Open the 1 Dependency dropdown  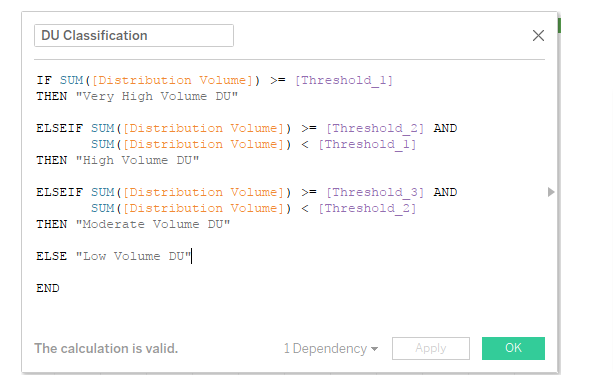331,348
